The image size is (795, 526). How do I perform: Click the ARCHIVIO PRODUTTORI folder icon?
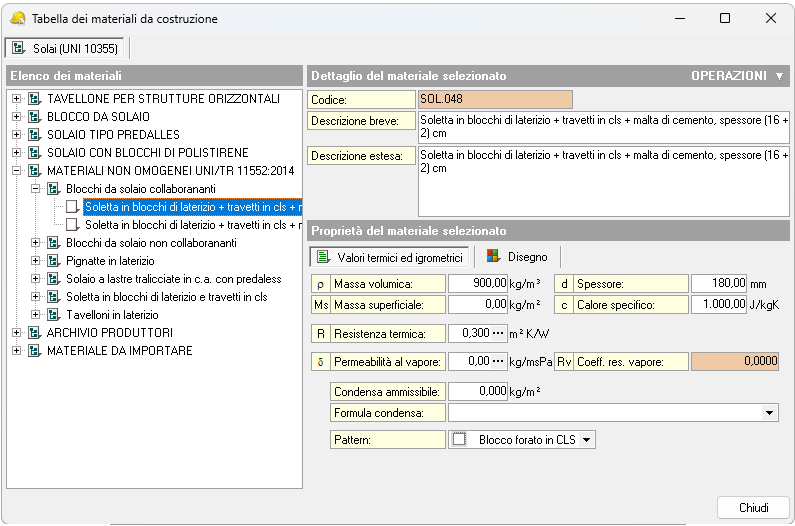[x=34, y=333]
